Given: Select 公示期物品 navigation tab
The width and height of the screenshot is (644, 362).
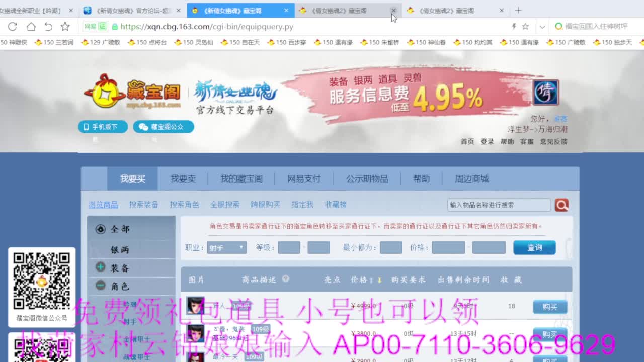Looking at the screenshot, I should [x=367, y=178].
